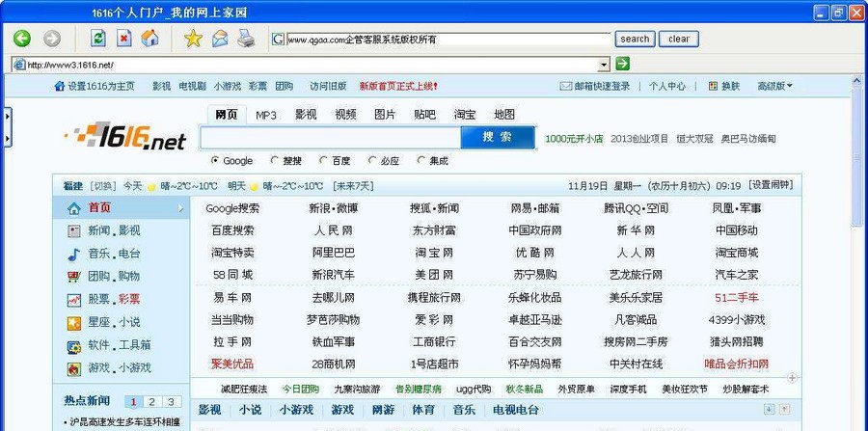
Task: Open the [未来7天] weather forecast link
Action: click(x=353, y=186)
